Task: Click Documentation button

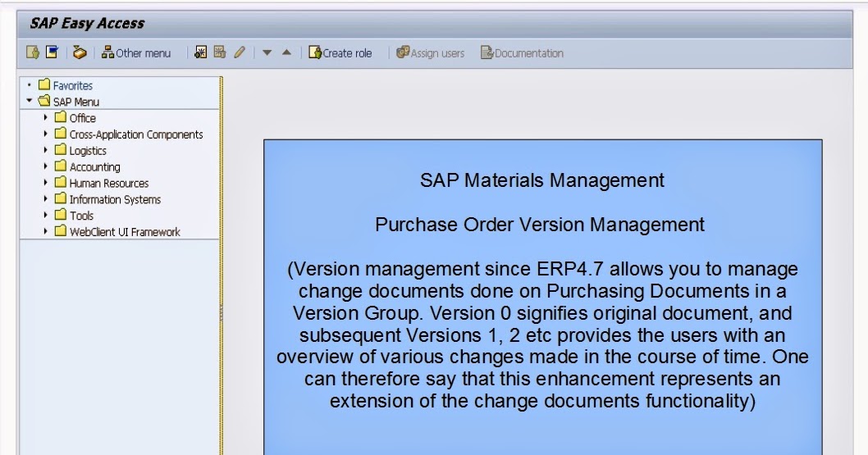Action: click(x=522, y=53)
